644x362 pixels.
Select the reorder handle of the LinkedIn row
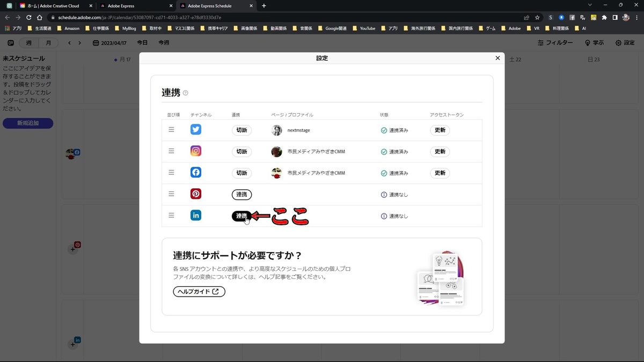pos(171,216)
